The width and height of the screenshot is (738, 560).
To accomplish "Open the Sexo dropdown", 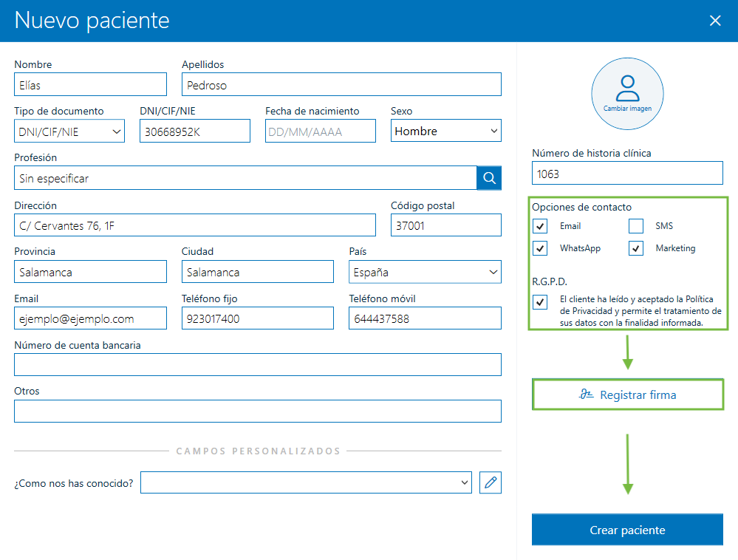I will point(493,131).
